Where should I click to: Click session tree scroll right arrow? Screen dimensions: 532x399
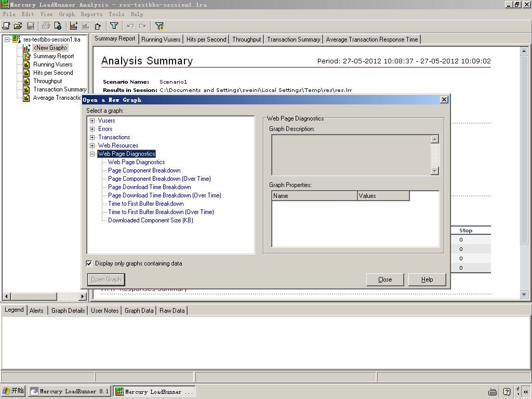(83, 296)
